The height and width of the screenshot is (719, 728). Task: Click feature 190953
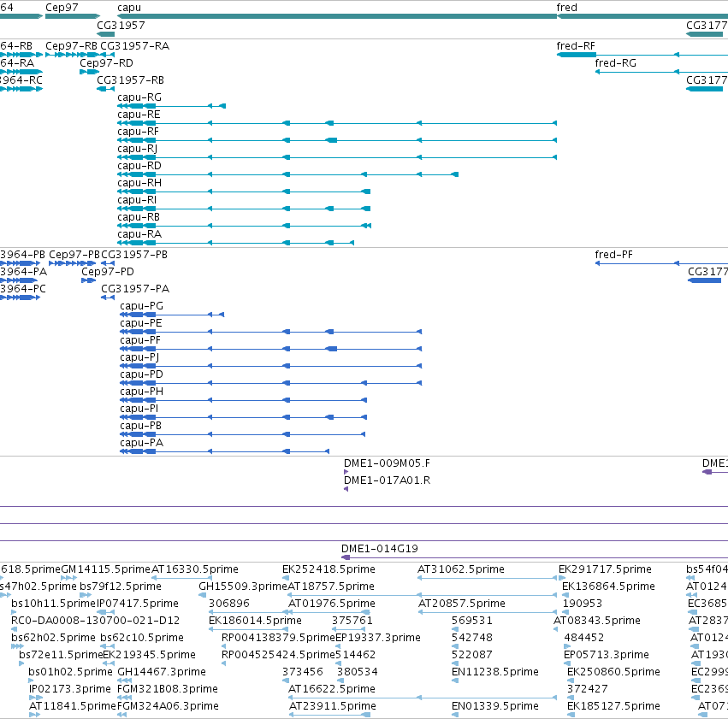click(x=583, y=604)
